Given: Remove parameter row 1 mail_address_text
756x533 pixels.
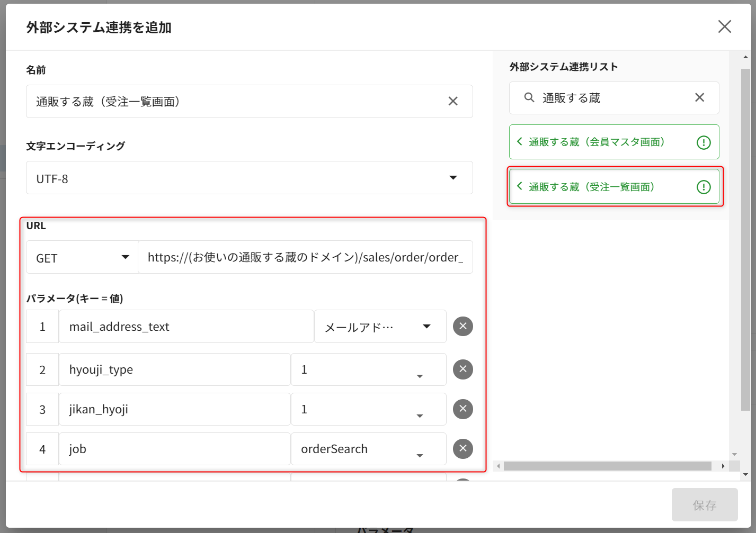Looking at the screenshot, I should click(463, 326).
